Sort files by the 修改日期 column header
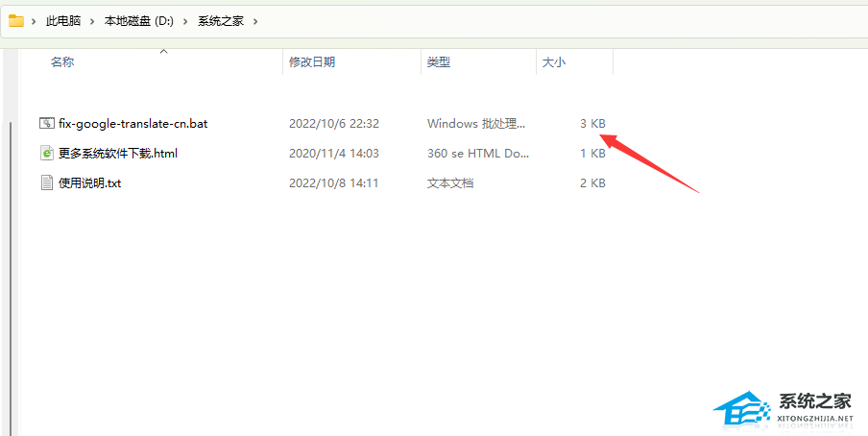 click(312, 61)
